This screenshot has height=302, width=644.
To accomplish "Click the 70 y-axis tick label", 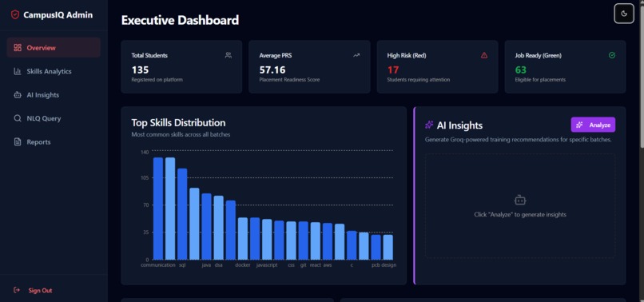I will [146, 205].
